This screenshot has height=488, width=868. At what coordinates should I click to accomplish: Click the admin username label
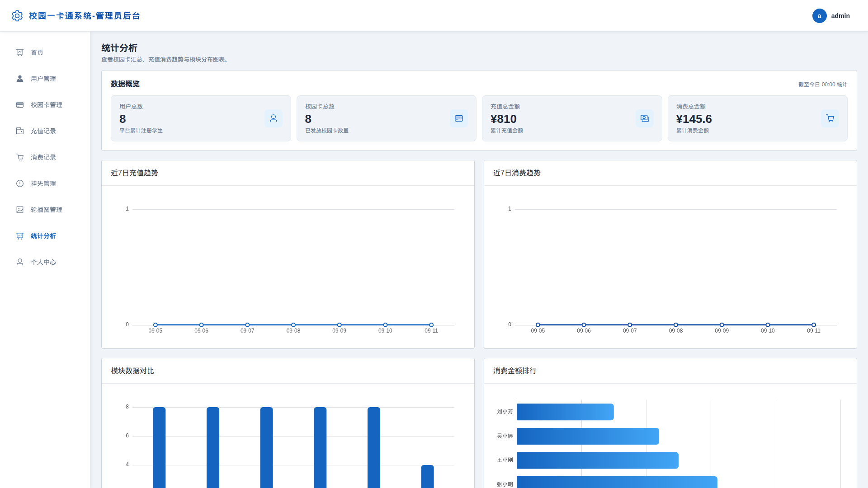(x=840, y=16)
